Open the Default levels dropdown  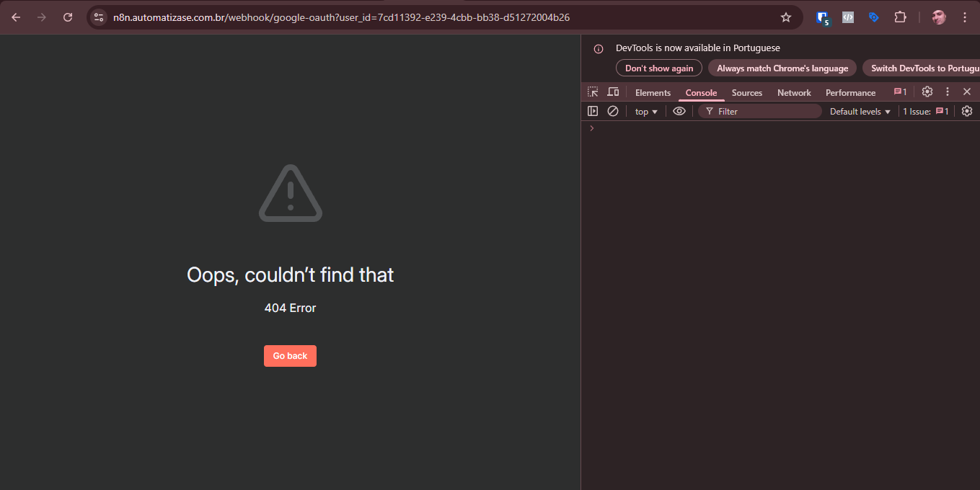(x=860, y=112)
